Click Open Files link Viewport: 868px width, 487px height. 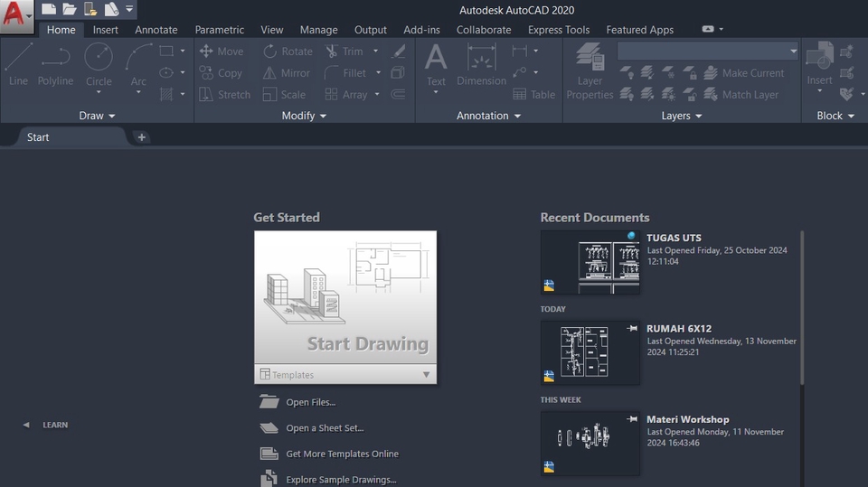point(310,402)
